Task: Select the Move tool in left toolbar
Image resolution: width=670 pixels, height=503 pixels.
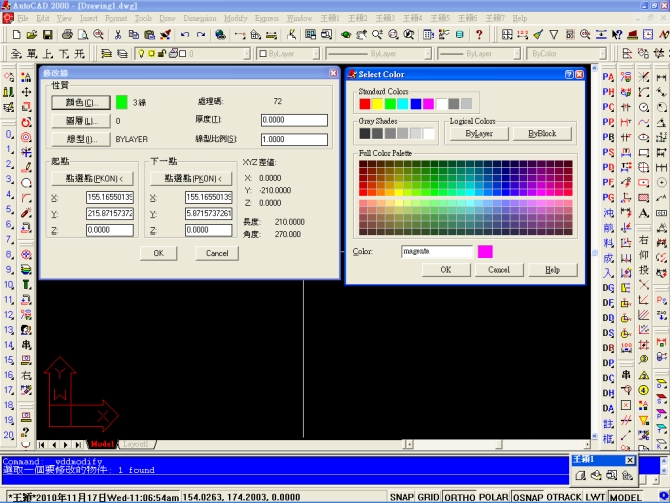Action: [26, 92]
